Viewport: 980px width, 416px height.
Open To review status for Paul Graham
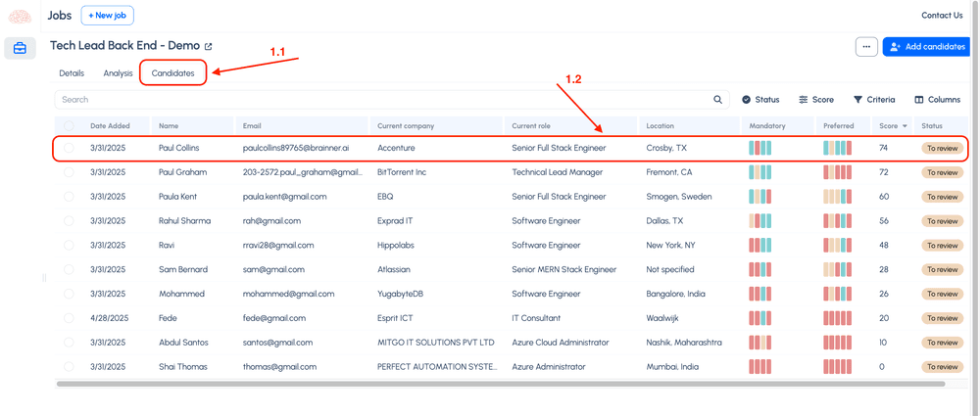click(941, 172)
